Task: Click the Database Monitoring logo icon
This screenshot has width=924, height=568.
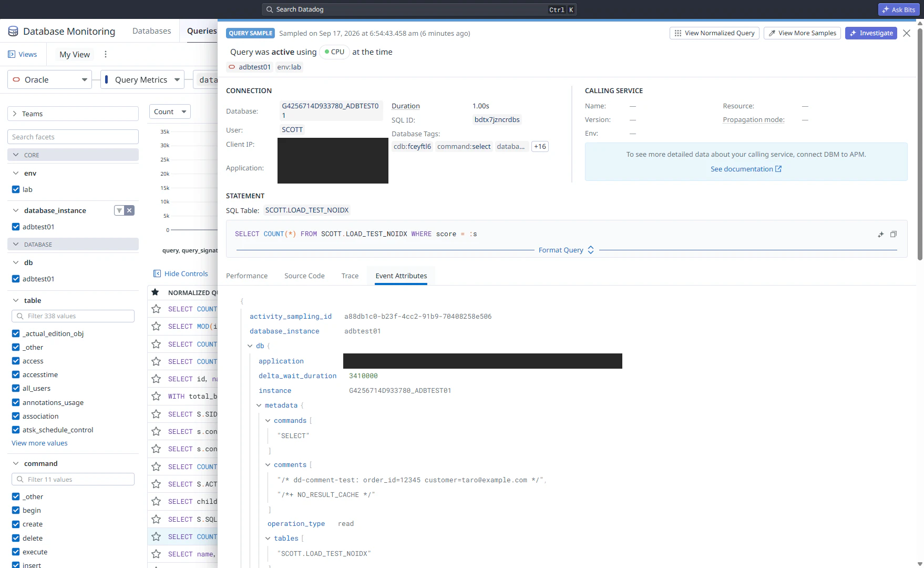Action: [13, 32]
